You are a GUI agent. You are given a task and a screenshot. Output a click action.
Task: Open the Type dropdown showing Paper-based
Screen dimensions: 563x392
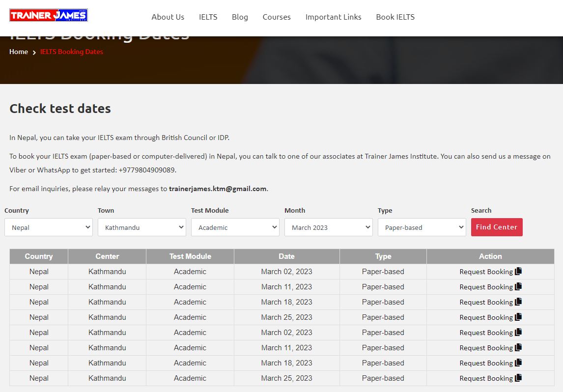point(422,227)
